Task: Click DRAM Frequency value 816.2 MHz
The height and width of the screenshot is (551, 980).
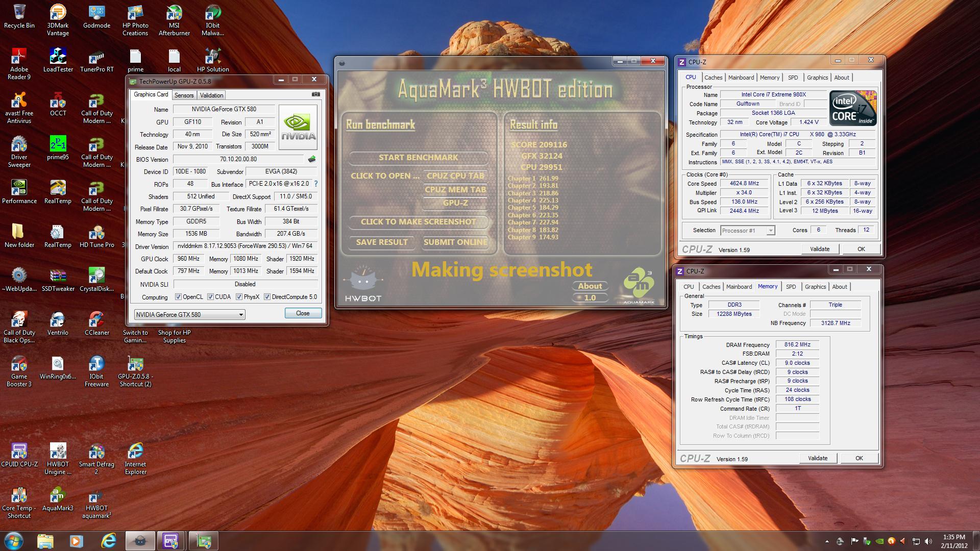Action: pos(797,345)
